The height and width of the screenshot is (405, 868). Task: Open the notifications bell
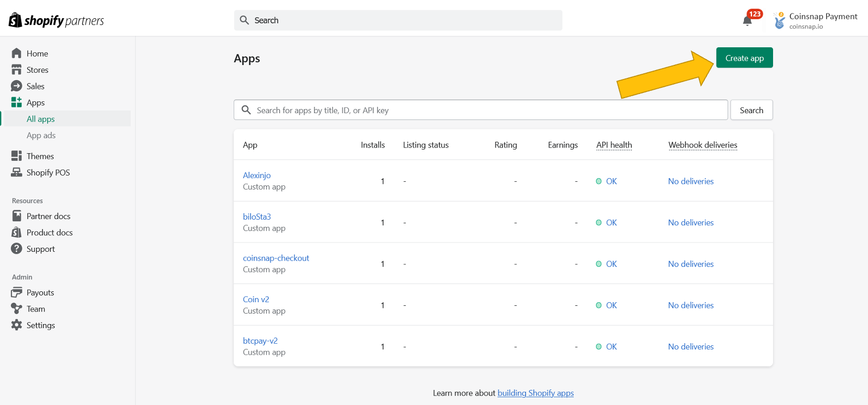(x=748, y=21)
